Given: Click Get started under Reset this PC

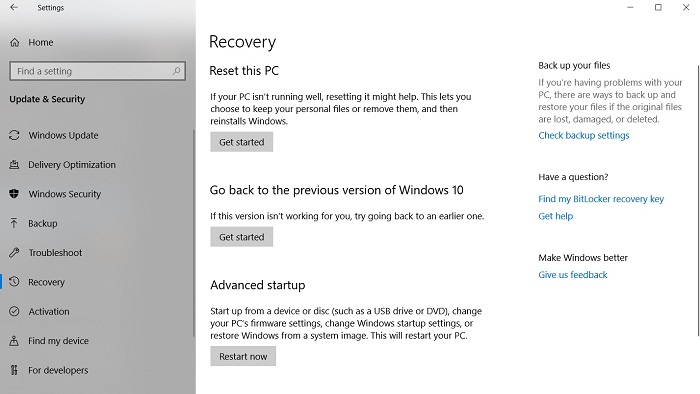Looking at the screenshot, I should (x=242, y=142).
